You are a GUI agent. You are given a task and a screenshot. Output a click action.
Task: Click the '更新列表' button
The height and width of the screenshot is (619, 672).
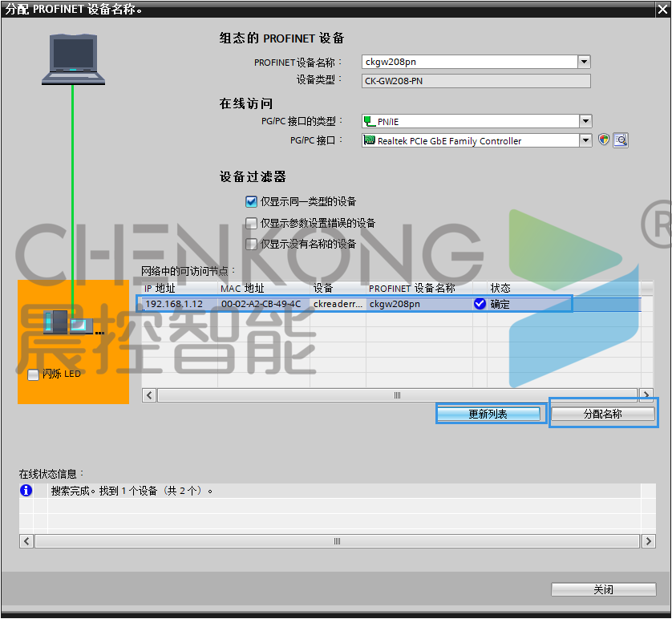[492, 414]
